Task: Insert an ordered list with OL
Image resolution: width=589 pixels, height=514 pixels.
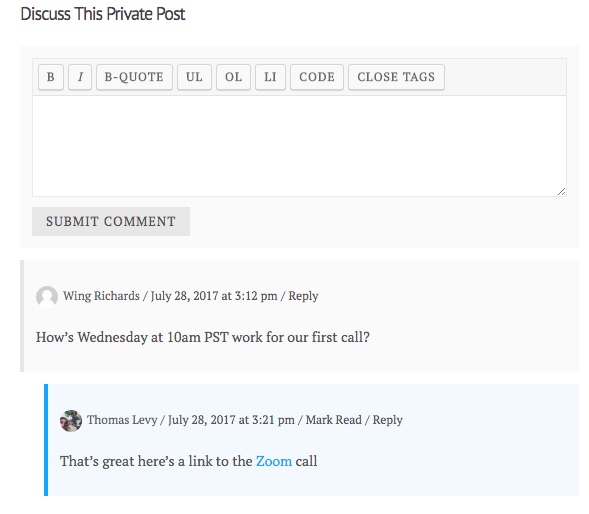Action: pyautogui.click(x=233, y=77)
